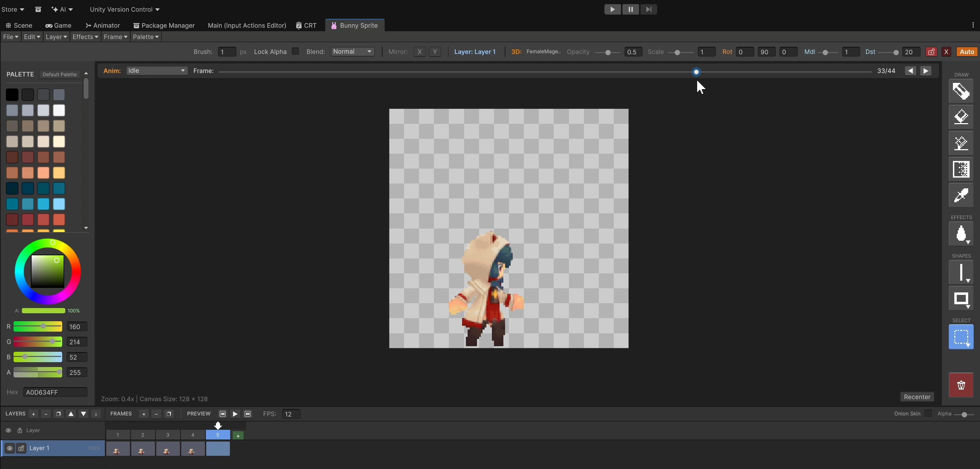Expand the Anim Idle dropdown
This screenshot has width=980, height=469.
pyautogui.click(x=156, y=71)
